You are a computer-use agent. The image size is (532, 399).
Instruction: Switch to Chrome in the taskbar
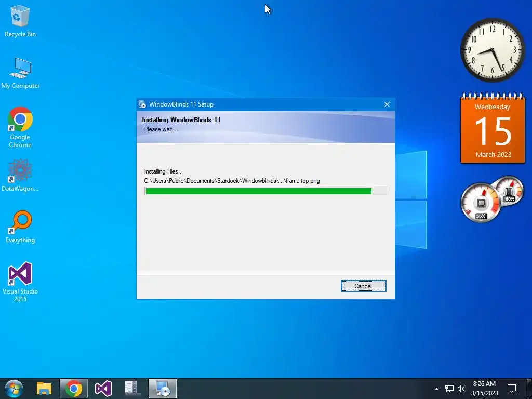point(74,389)
